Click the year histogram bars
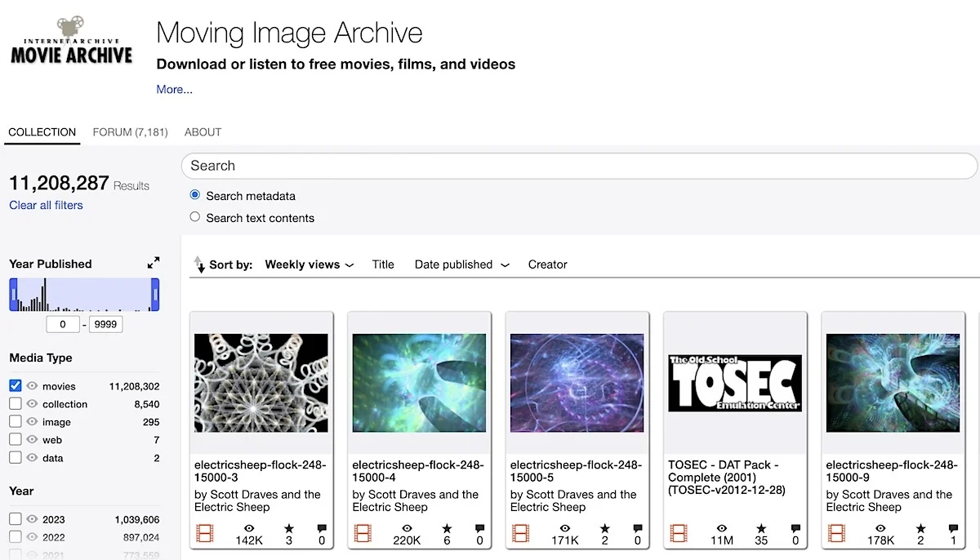 (84, 295)
